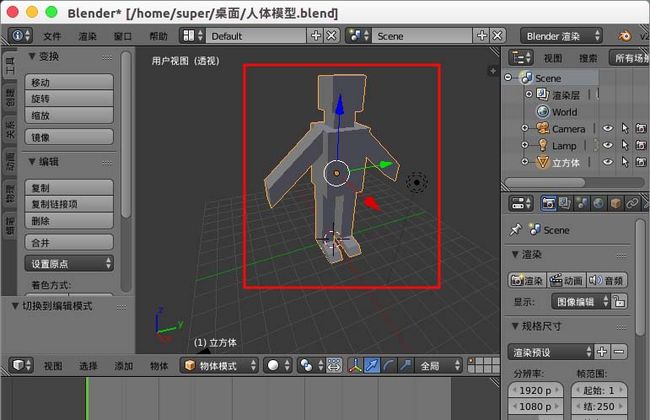Click the 渲染 render button
Screen dimensions: 650x420
coord(526,281)
